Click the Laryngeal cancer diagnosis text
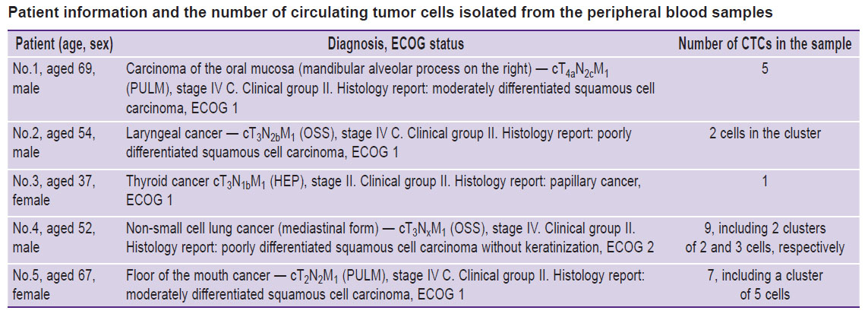 [379, 143]
